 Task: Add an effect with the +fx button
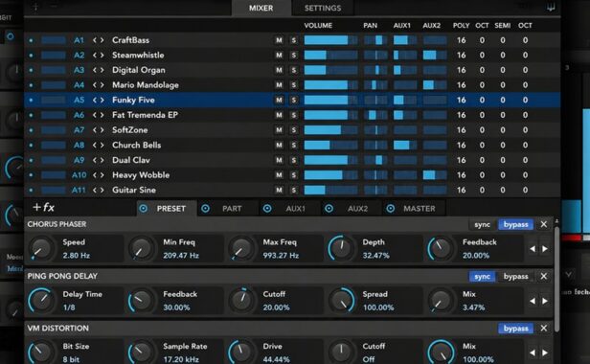[44, 208]
